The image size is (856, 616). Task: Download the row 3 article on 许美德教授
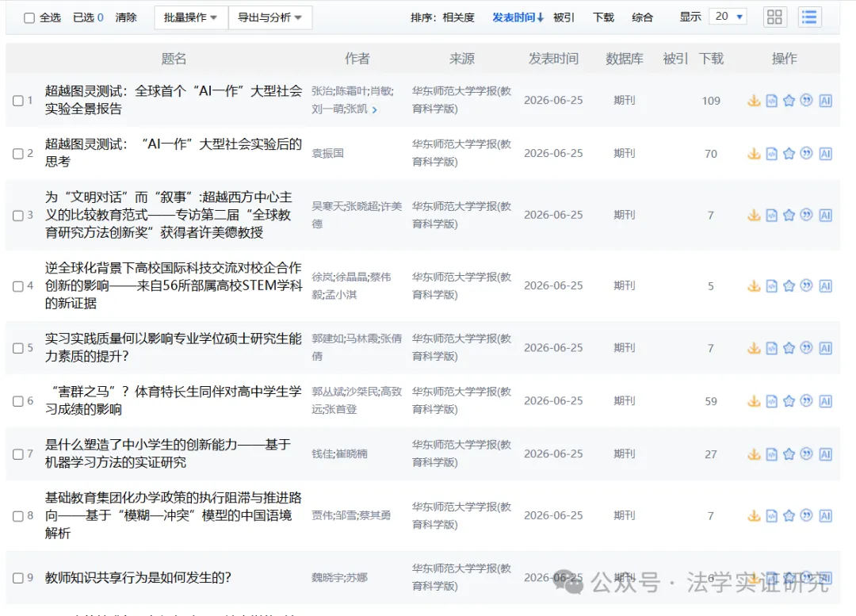tap(754, 215)
